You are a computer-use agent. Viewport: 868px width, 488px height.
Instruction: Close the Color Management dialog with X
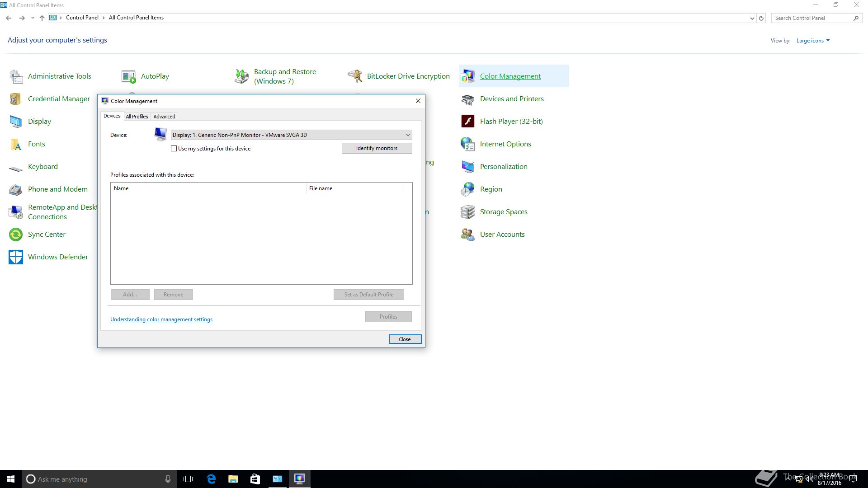pos(418,101)
